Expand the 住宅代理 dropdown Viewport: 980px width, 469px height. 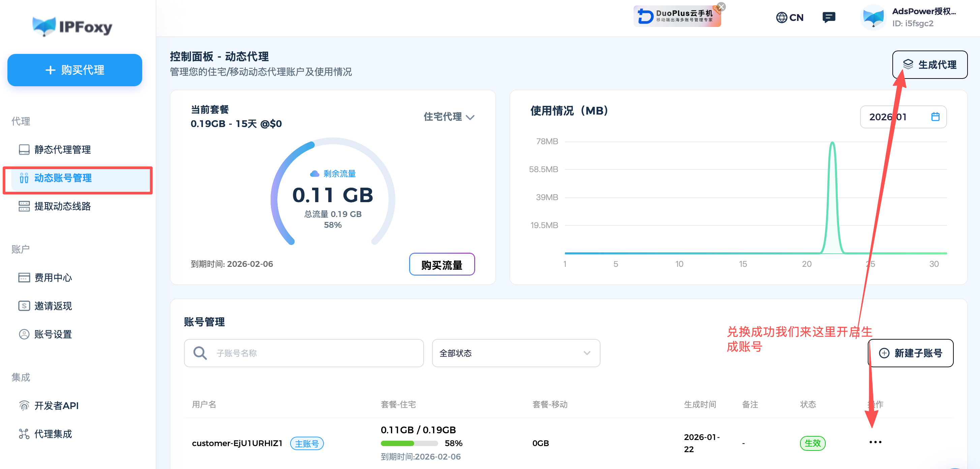tap(449, 117)
